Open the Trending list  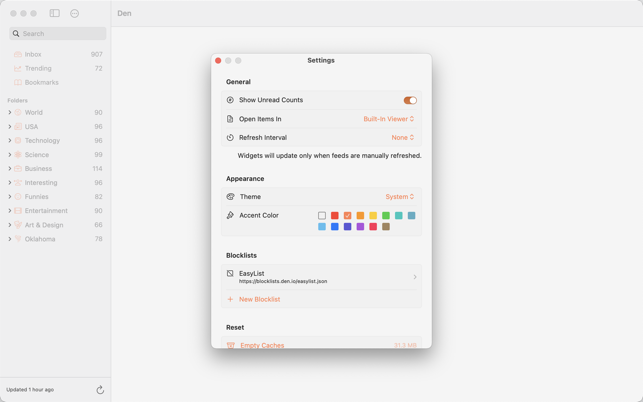tap(38, 68)
